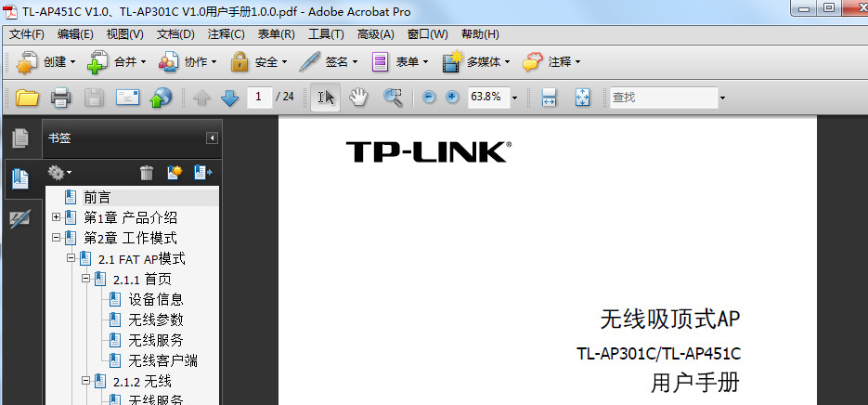Image resolution: width=868 pixels, height=405 pixels.
Task: Open the 创建 (Create) toolbar menu
Action: click(45, 62)
